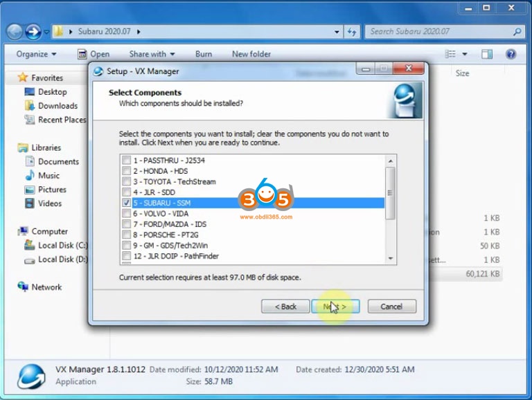Click the components list scrollbar thumb
The width and height of the screenshot is (532, 400).
point(391,193)
